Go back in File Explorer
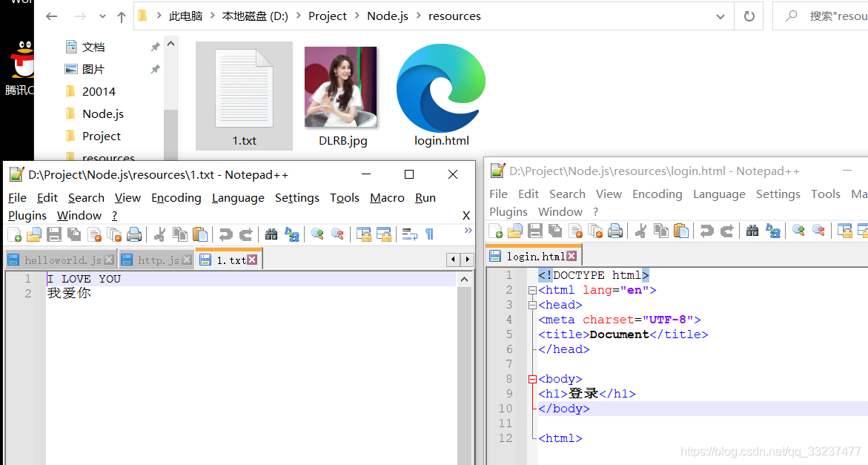 click(x=52, y=16)
